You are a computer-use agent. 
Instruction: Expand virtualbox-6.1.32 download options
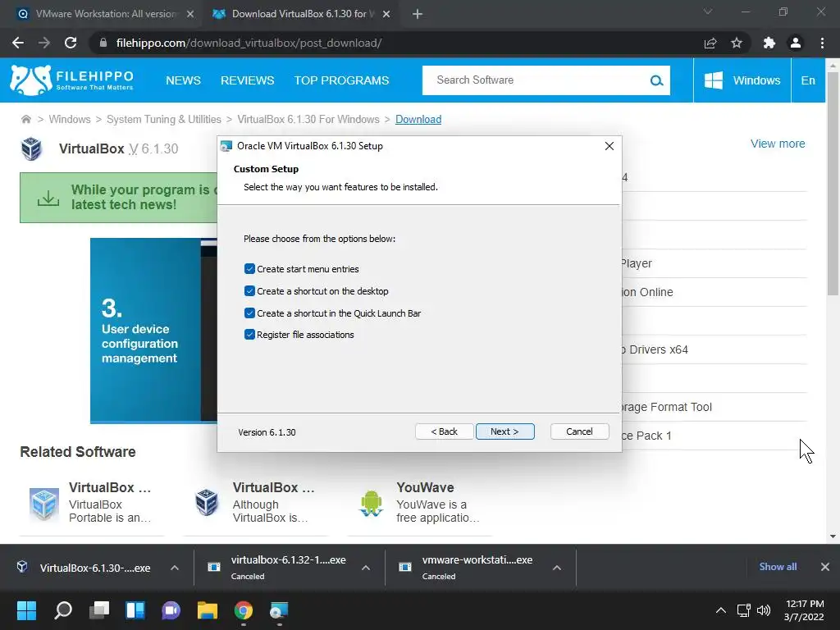tap(366, 568)
